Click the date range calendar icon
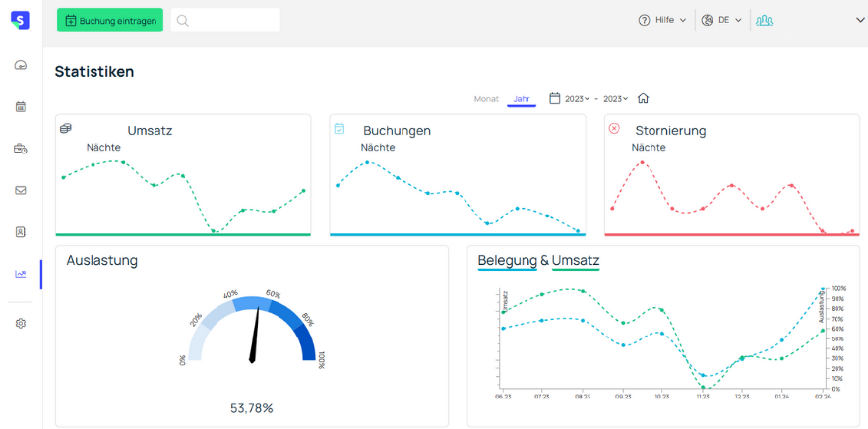The width and height of the screenshot is (868, 429). (x=555, y=98)
